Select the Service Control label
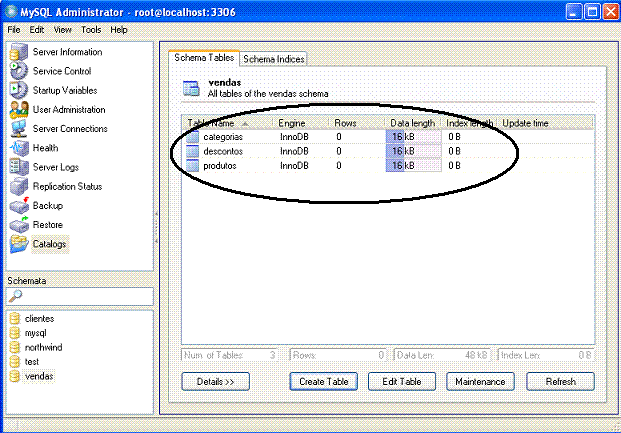 [x=62, y=71]
